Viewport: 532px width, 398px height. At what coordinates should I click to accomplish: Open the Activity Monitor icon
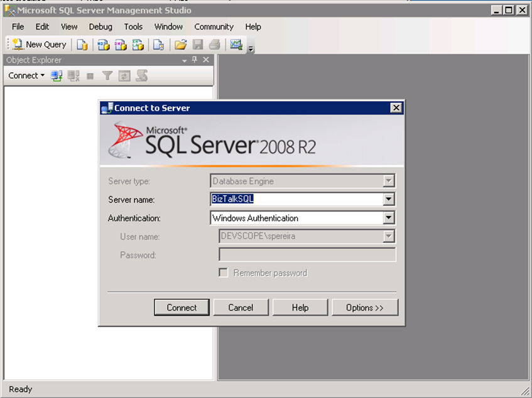click(236, 45)
